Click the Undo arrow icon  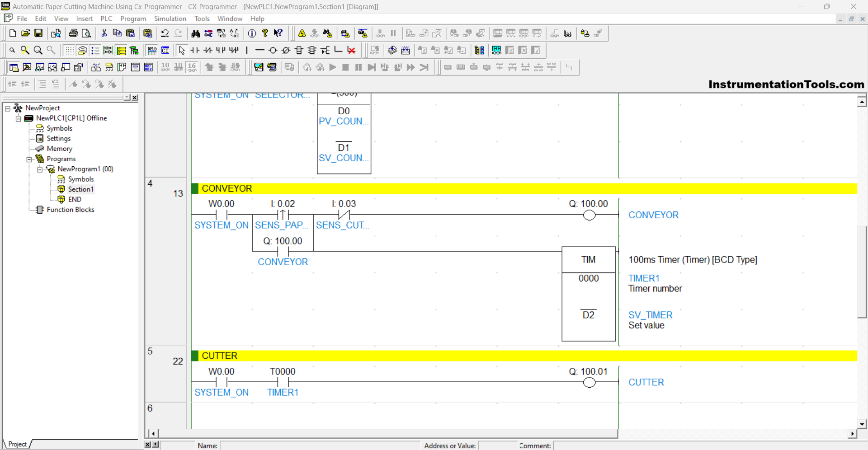coord(165,33)
